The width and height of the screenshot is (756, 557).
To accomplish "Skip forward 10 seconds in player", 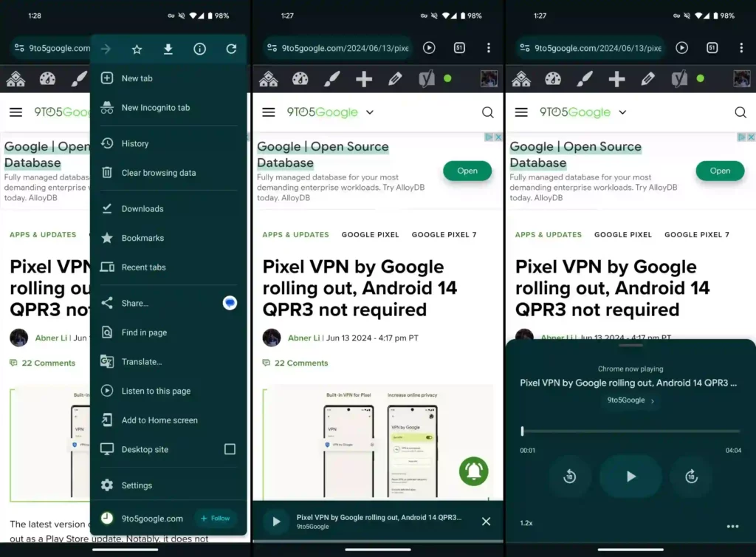I will (691, 476).
